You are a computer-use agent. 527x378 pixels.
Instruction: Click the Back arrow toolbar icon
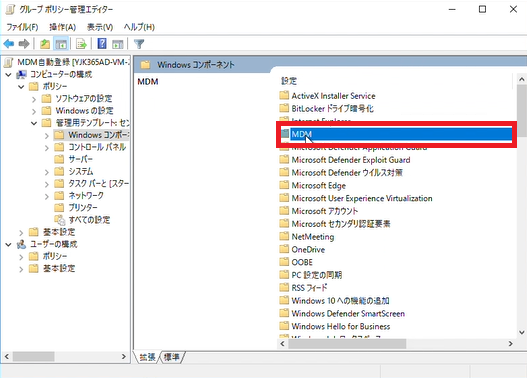pos(9,44)
